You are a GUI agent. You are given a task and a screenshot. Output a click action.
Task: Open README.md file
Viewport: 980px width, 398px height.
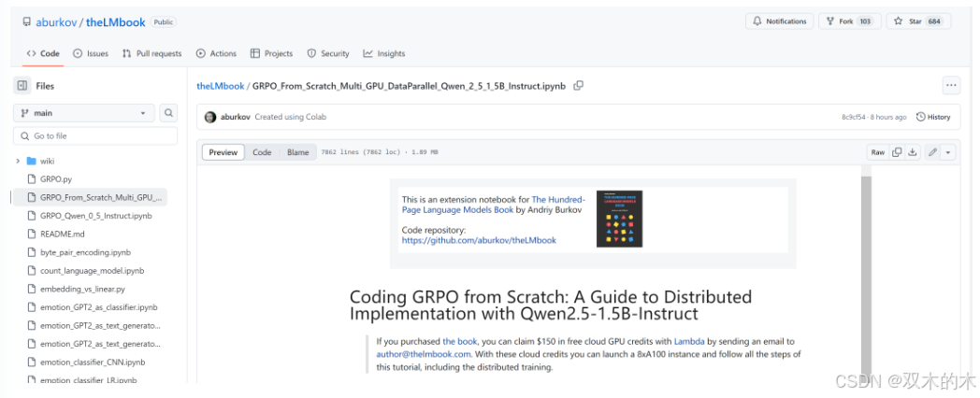point(62,235)
